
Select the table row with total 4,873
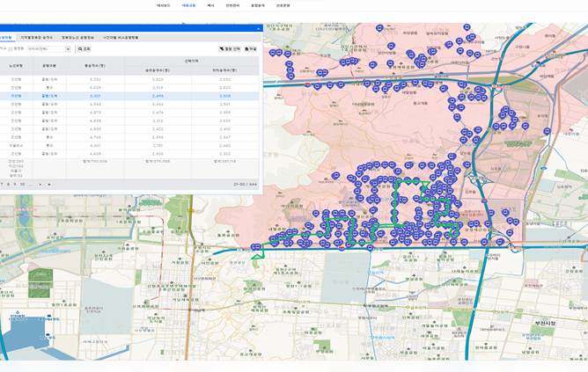tap(129, 113)
